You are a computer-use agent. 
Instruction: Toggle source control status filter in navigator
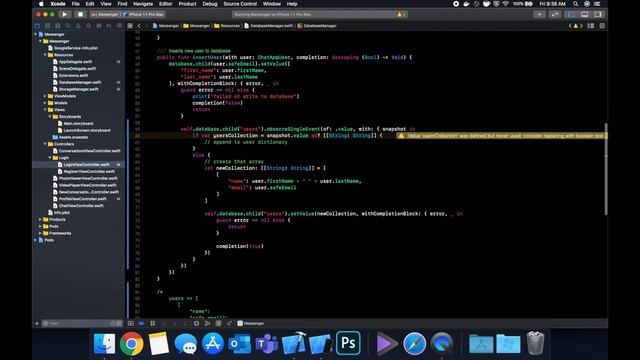click(x=119, y=323)
